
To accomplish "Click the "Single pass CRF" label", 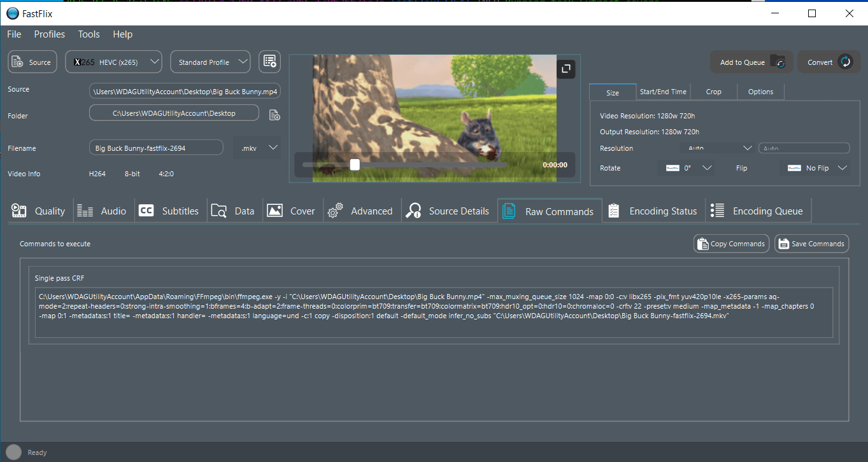I will pyautogui.click(x=59, y=278).
